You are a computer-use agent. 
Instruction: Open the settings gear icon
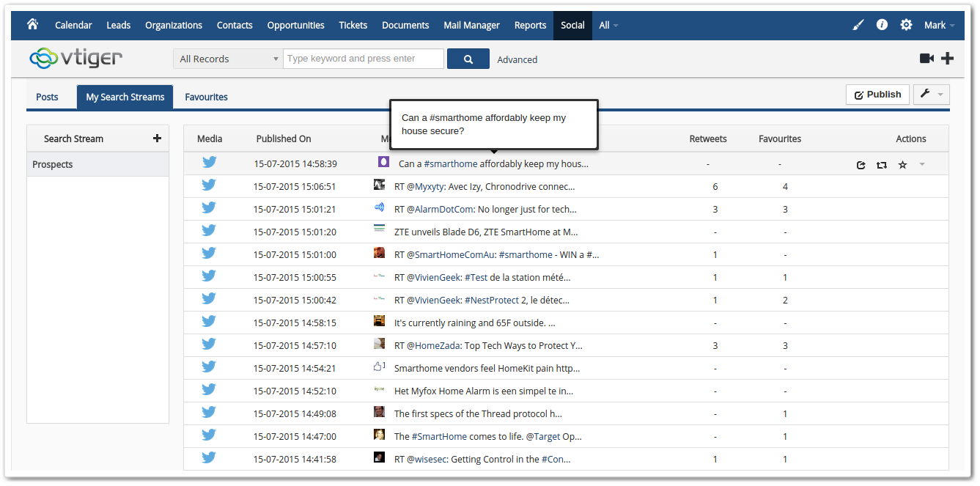[x=906, y=24]
